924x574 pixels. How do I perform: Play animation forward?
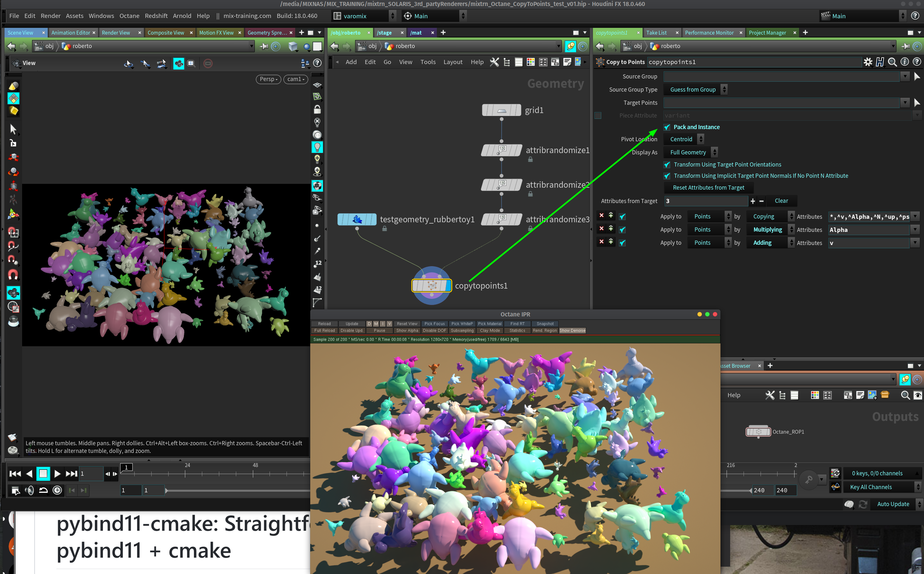[57, 473]
